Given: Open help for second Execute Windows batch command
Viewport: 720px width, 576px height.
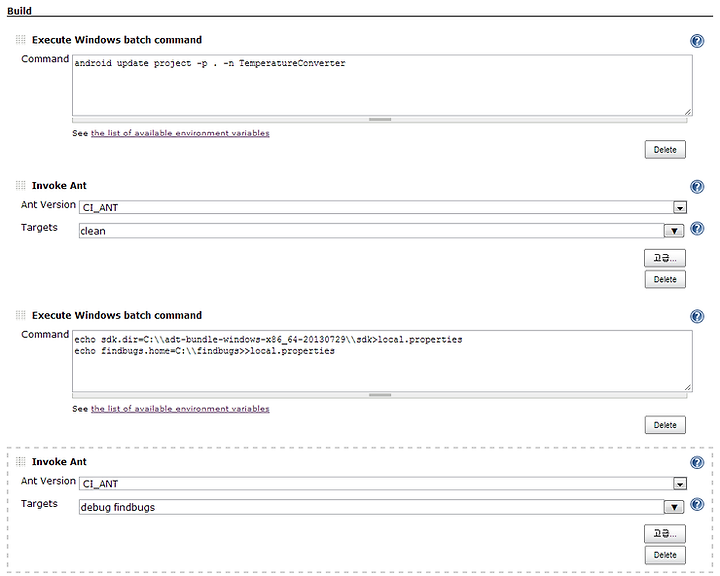Looking at the screenshot, I should 697,316.
